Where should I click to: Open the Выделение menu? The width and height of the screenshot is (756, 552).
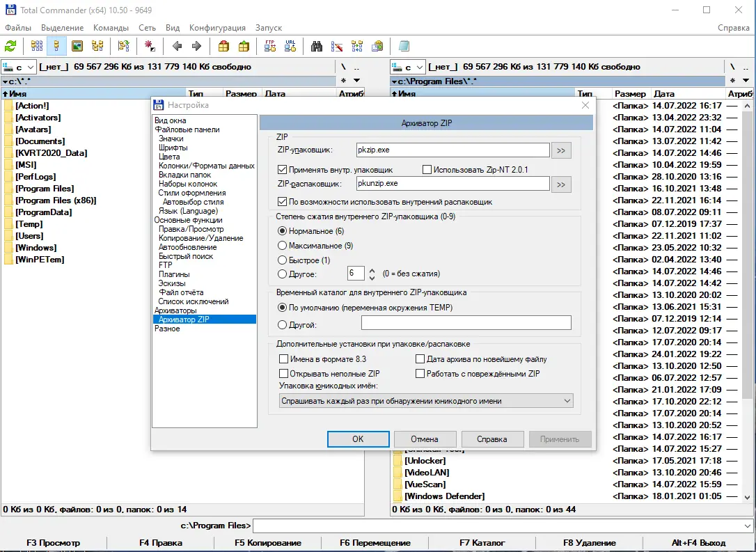point(62,27)
